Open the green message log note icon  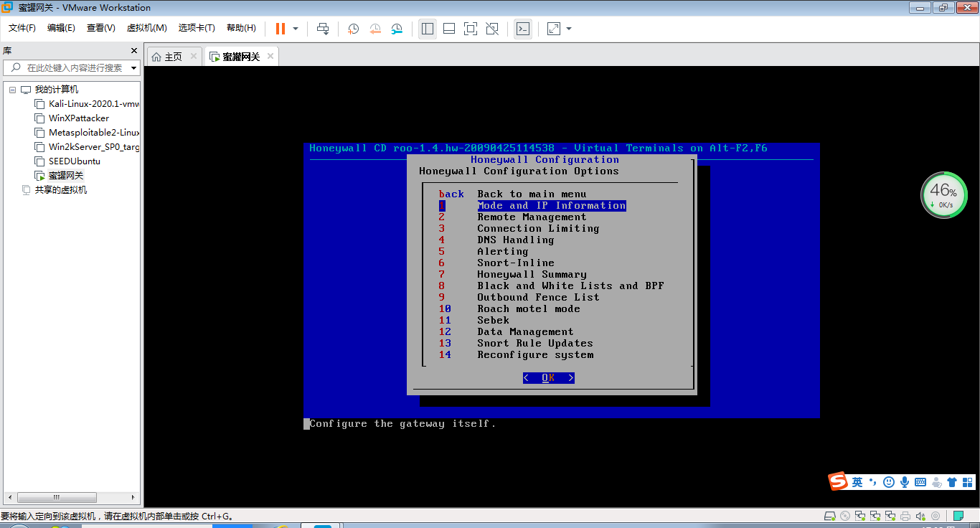coord(958,516)
